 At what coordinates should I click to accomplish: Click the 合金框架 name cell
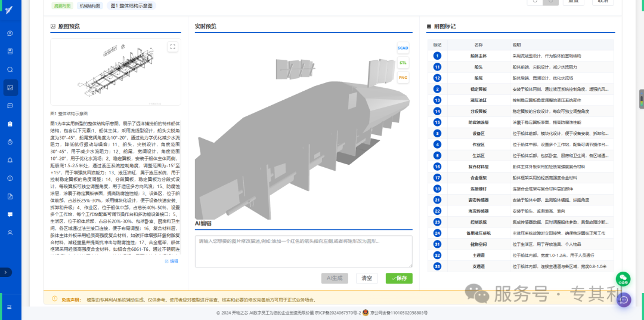tap(478, 178)
